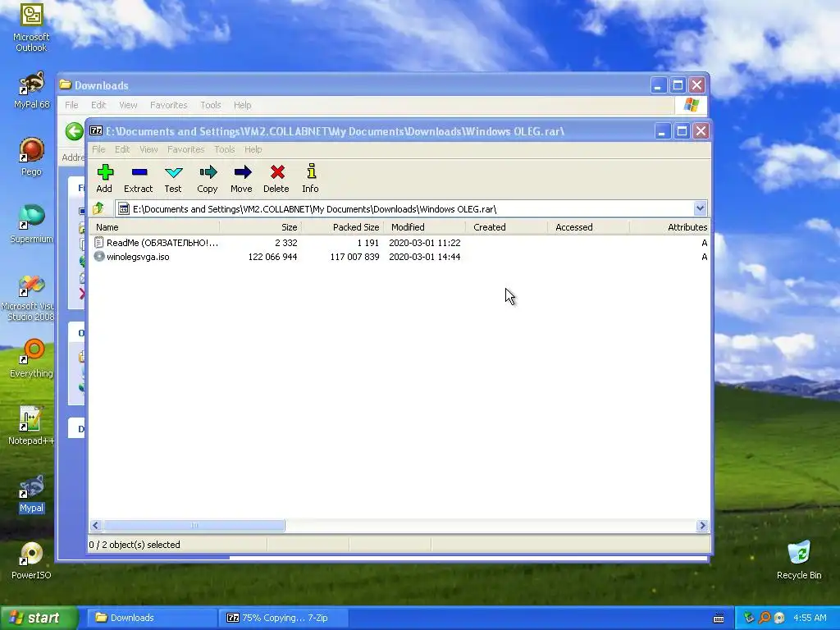840x630 pixels.
Task: Open Edit menu in Downloads window
Action: coord(98,105)
